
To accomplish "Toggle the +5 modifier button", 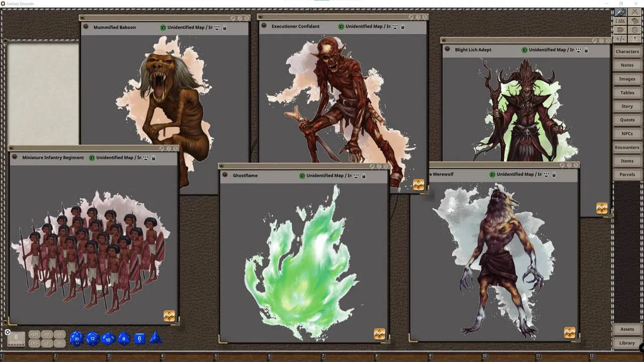I will click(x=60, y=334).
